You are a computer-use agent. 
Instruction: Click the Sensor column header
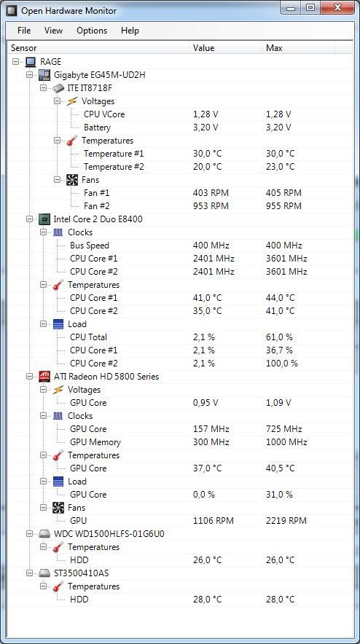98,48
